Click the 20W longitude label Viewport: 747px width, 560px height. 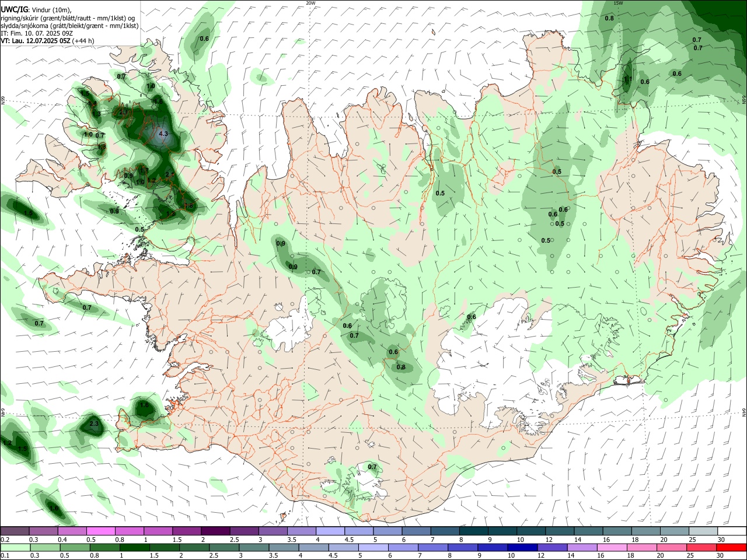pos(311,3)
